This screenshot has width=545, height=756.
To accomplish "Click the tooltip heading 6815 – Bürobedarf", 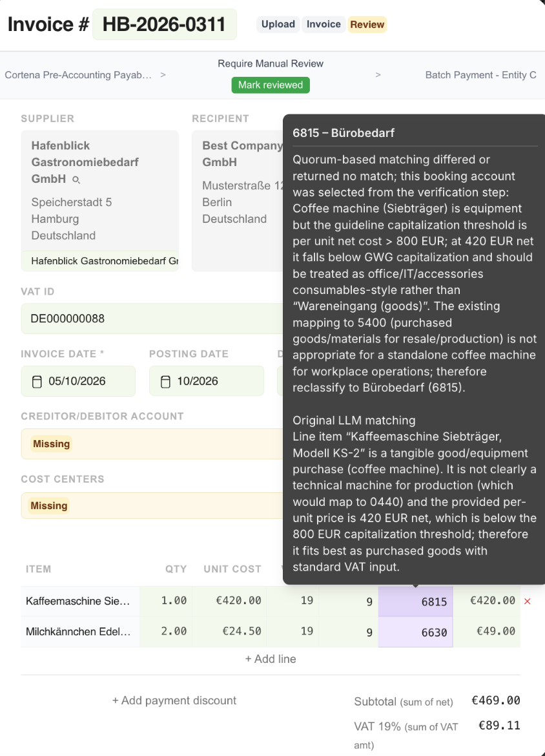I will (344, 133).
